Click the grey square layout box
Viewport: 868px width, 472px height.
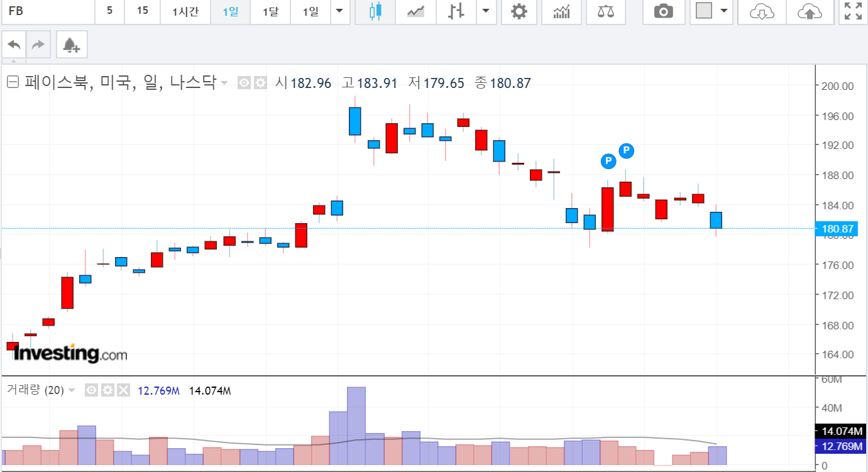click(x=703, y=11)
